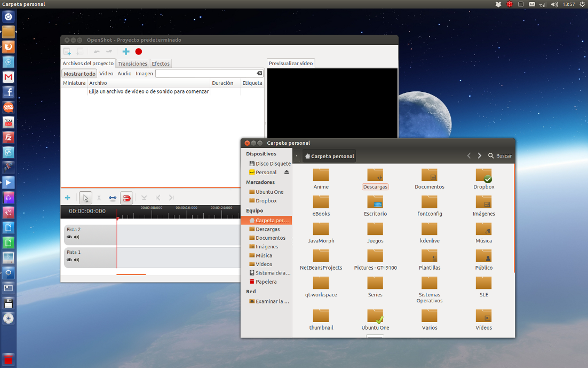Click the Buscar search button
This screenshot has height=368, width=588.
click(x=500, y=155)
